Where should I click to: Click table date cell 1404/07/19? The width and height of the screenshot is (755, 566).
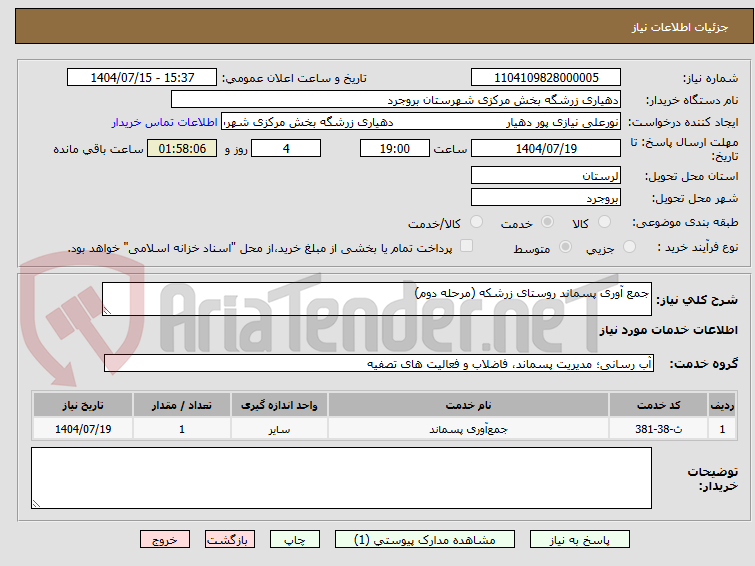click(x=83, y=429)
